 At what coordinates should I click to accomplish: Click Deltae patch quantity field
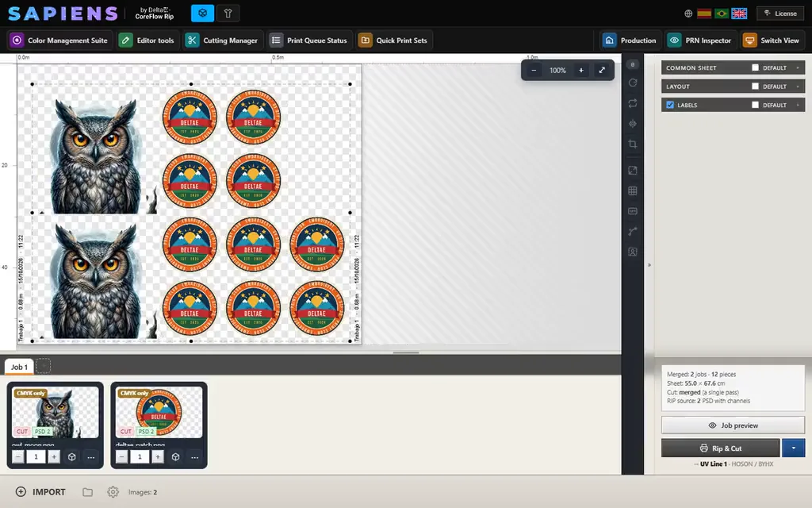pyautogui.click(x=140, y=456)
